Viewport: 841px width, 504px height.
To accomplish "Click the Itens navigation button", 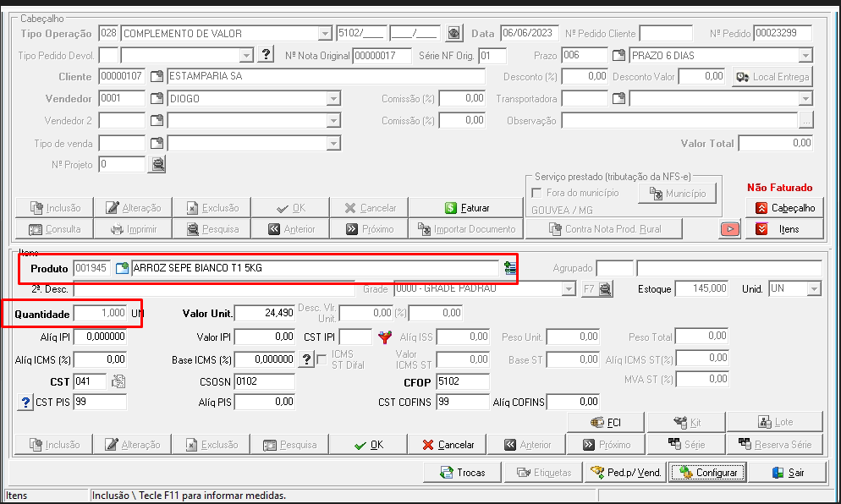I will point(784,229).
